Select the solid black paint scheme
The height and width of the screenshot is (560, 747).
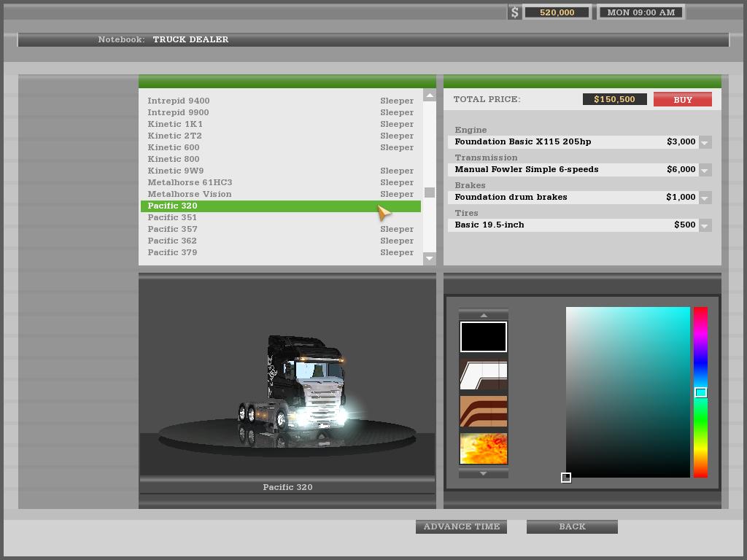pyautogui.click(x=483, y=337)
